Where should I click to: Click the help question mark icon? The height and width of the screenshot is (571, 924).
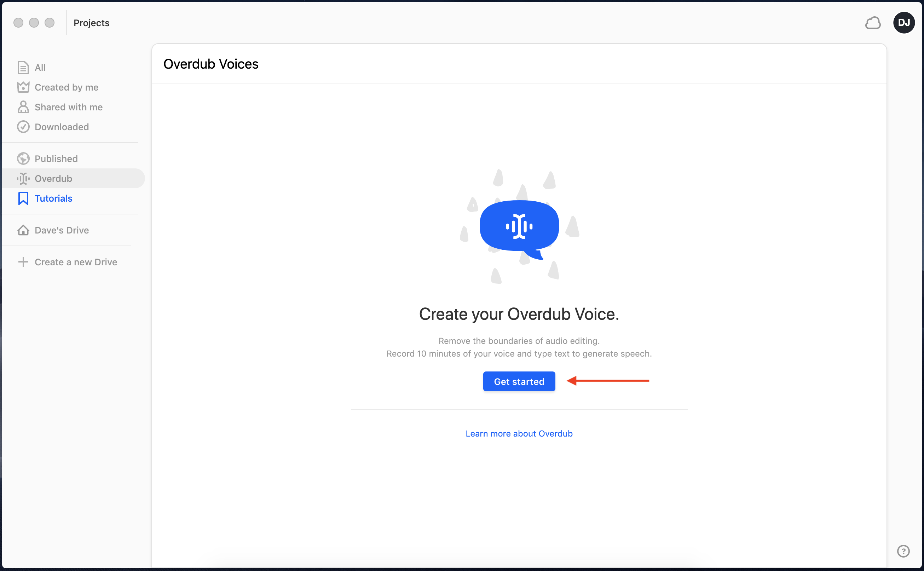(903, 551)
